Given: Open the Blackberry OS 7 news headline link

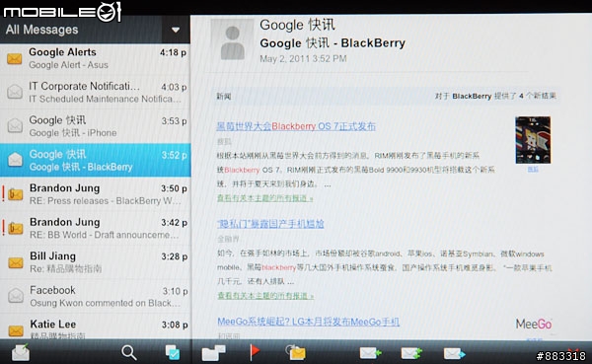Looking at the screenshot, I should tap(296, 126).
